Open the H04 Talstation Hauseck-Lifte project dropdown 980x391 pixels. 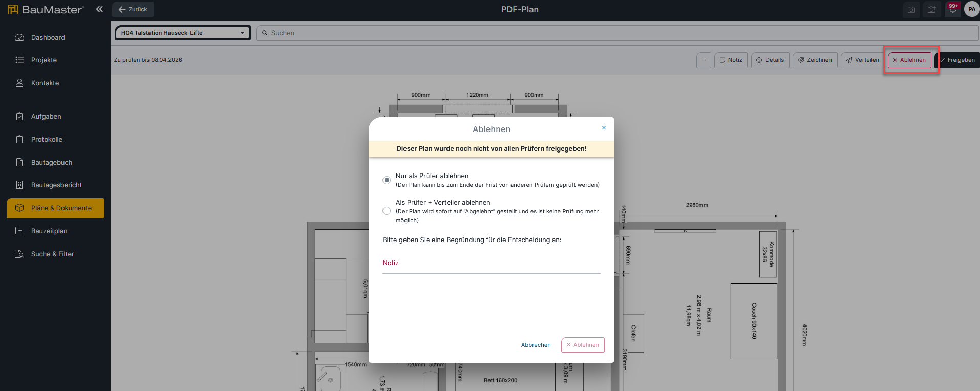(183, 33)
